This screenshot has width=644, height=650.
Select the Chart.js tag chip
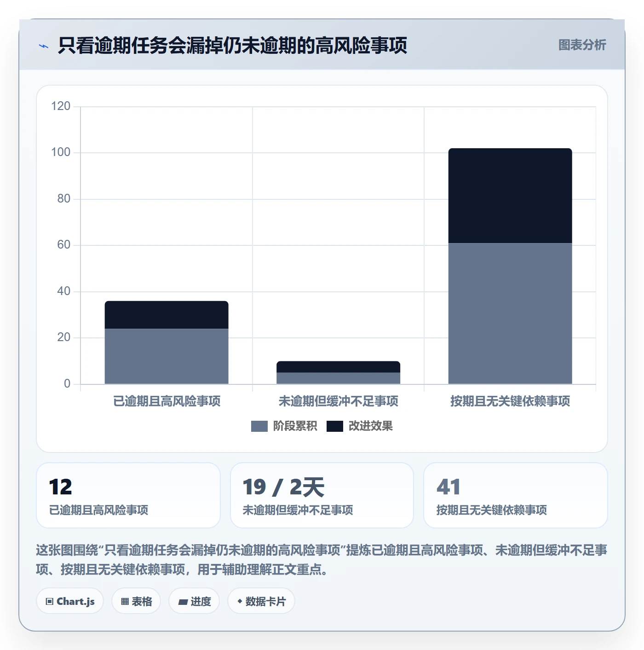[x=70, y=601]
